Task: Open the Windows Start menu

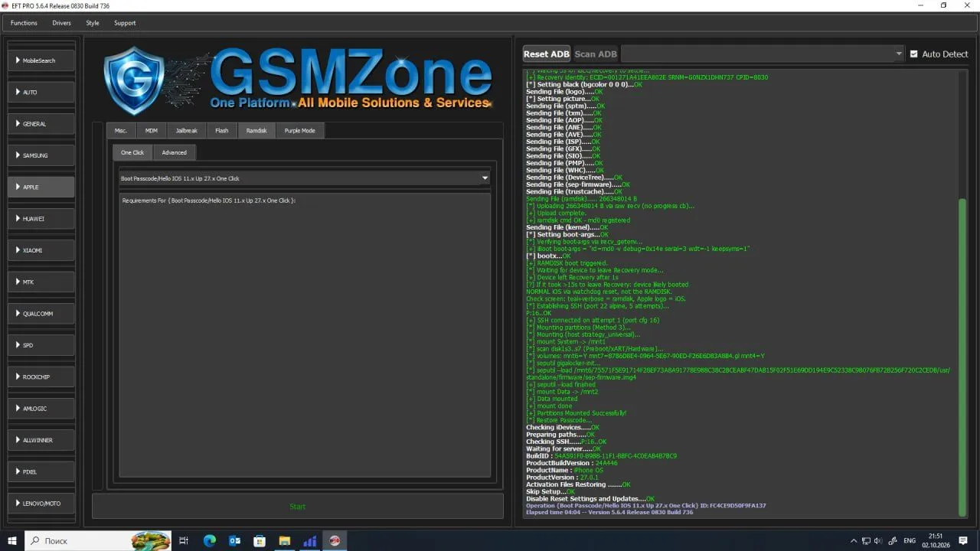Action: pyautogui.click(x=12, y=540)
